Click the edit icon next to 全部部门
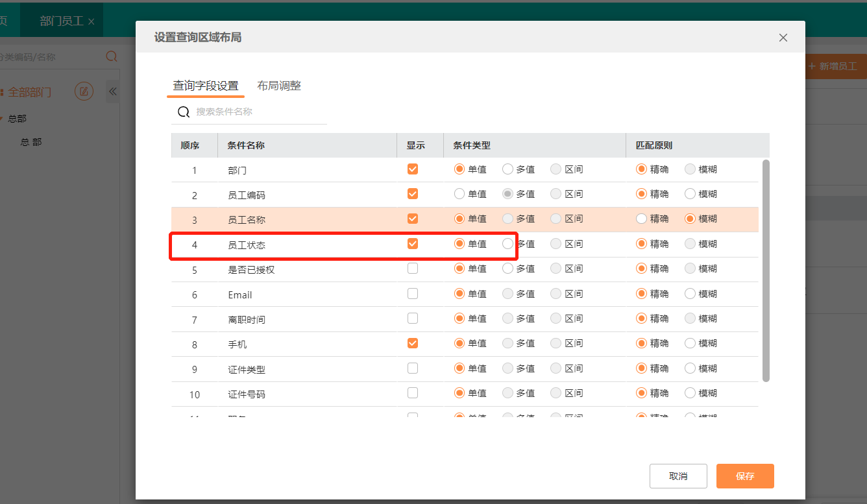 click(x=84, y=91)
